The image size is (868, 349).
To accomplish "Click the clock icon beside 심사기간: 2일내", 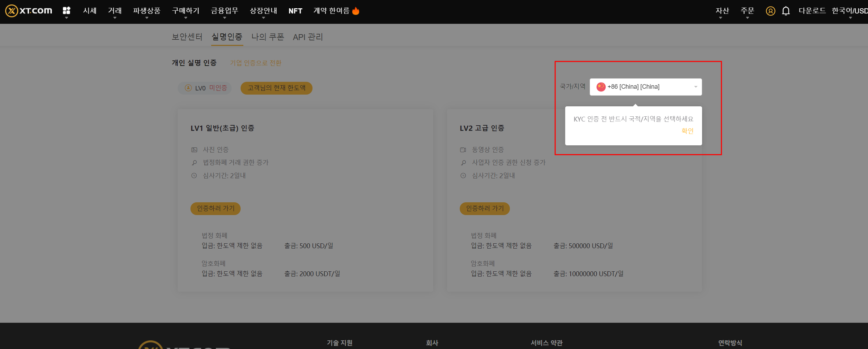I will click(x=195, y=175).
